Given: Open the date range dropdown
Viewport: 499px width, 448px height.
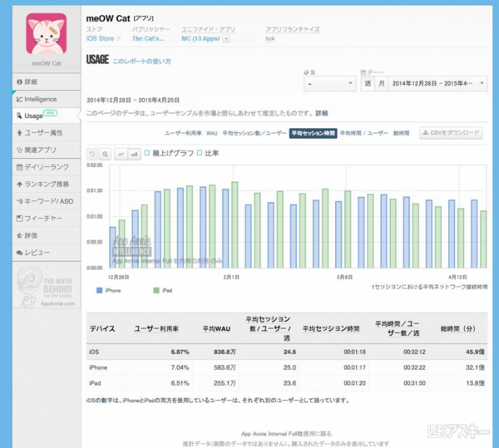Looking at the screenshot, I should (x=438, y=84).
